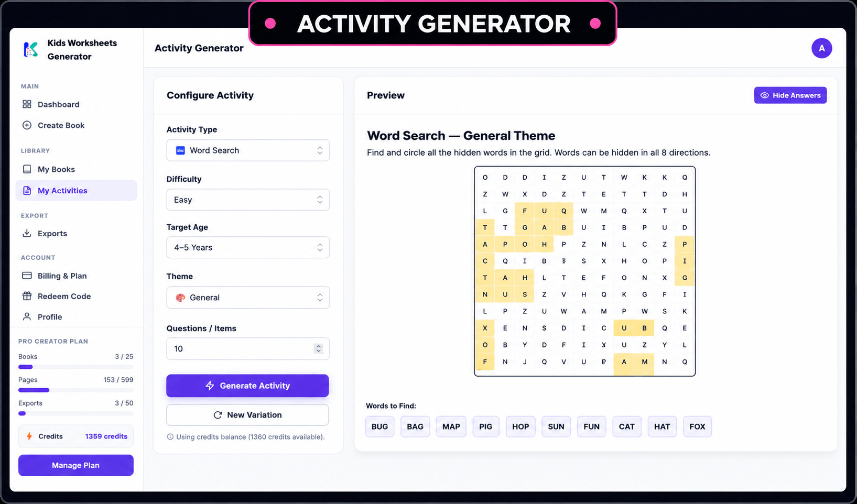Click the New Variation button
857x504 pixels.
tap(247, 415)
